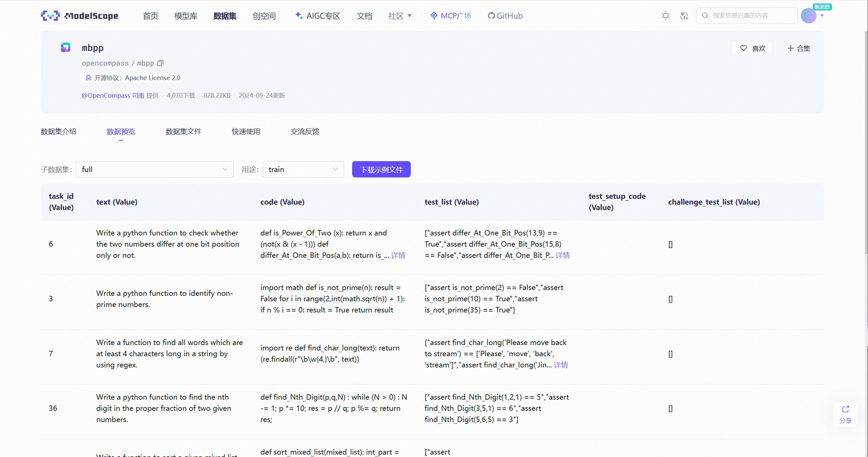The width and height of the screenshot is (868, 457).
Task: Click the test_list (Value) column header
Action: (452, 202)
